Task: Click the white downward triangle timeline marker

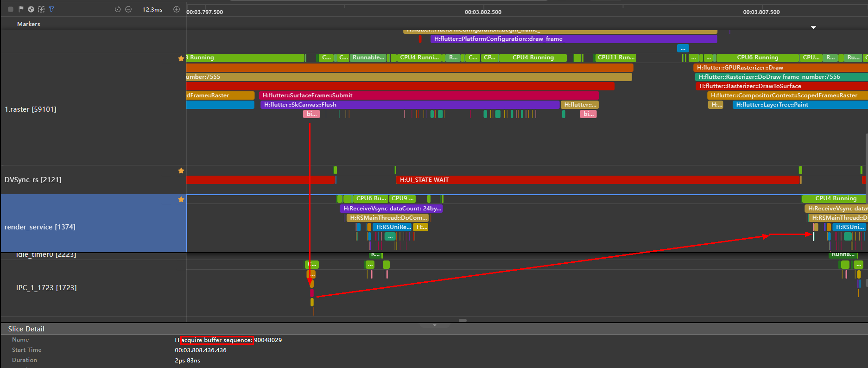Action: [x=813, y=28]
